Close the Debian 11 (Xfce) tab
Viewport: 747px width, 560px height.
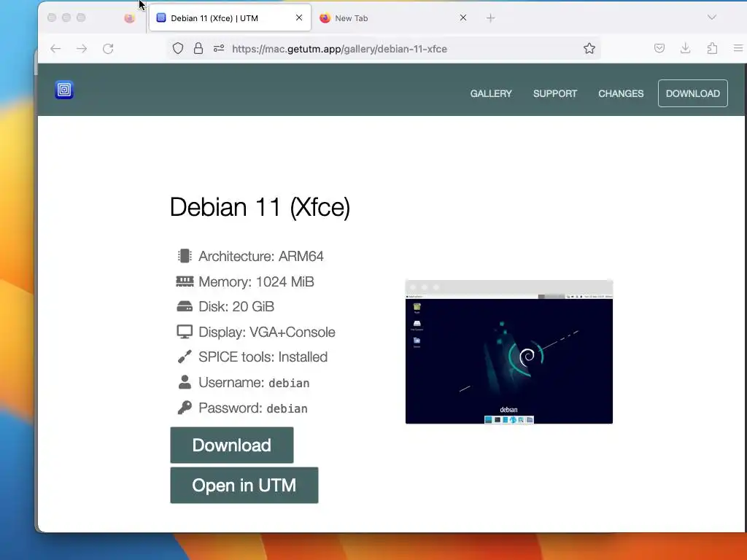pos(299,17)
